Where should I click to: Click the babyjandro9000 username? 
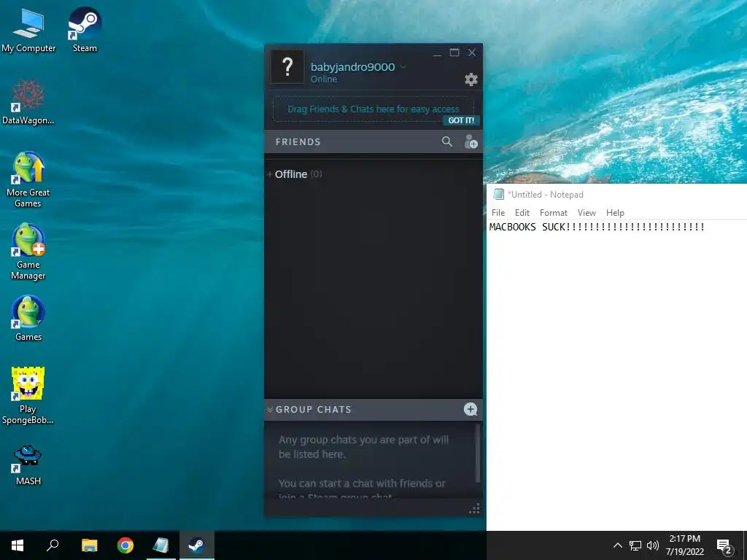(x=352, y=67)
